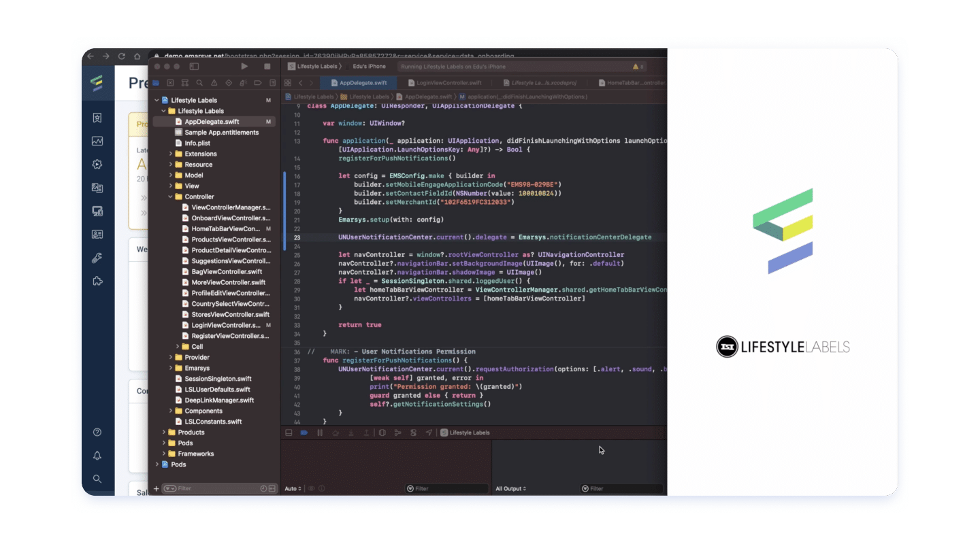Add a new file with the plus button

[x=156, y=488]
